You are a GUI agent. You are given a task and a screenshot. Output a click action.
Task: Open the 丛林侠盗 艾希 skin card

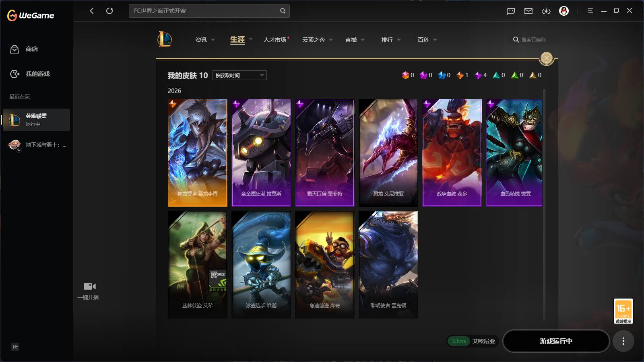point(198,265)
